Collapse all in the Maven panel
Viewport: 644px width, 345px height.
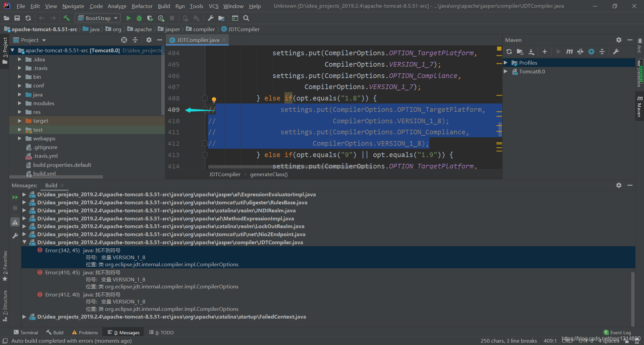(x=602, y=52)
